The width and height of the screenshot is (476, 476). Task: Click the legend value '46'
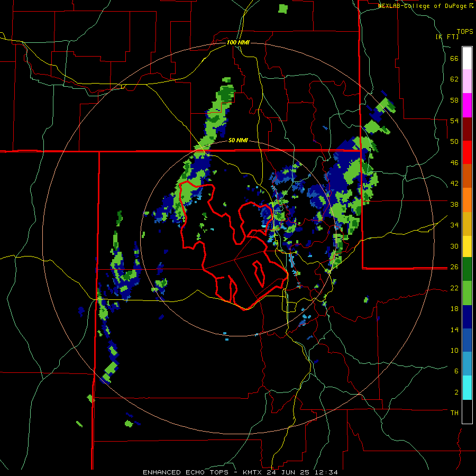[454, 163]
